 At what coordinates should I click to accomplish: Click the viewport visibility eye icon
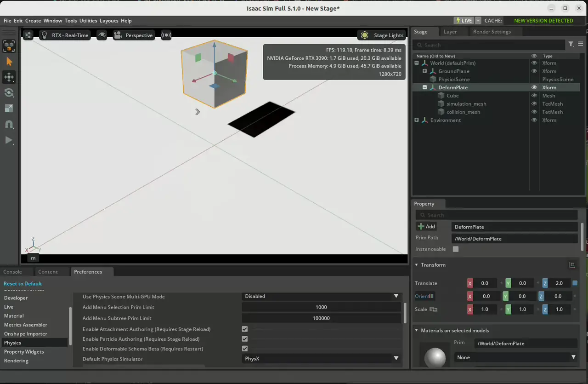click(102, 35)
